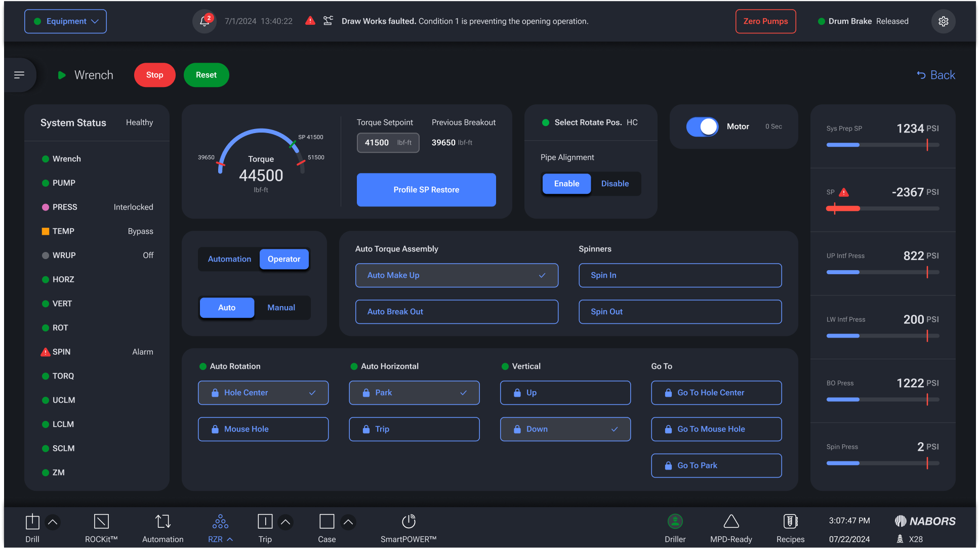Image resolution: width=980 pixels, height=549 pixels.
Task: Open the hamburger menu icon
Action: tap(19, 75)
